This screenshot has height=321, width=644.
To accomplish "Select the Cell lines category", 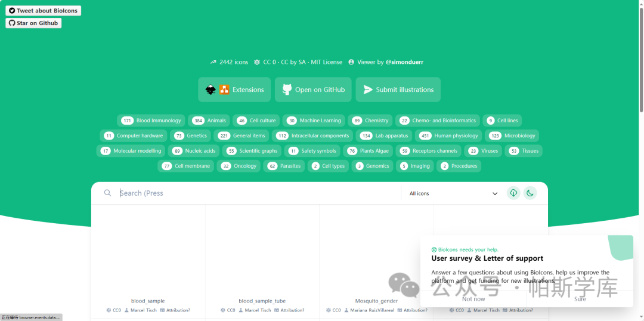I will click(502, 121).
